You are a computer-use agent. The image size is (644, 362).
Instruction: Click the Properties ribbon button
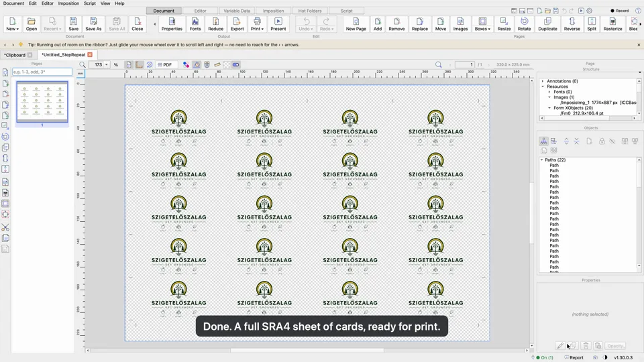172,24
